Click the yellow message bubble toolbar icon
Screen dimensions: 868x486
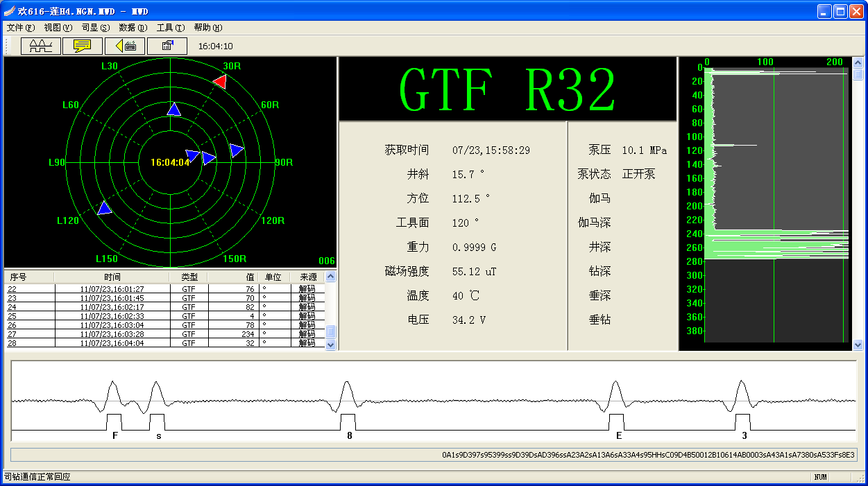[83, 46]
